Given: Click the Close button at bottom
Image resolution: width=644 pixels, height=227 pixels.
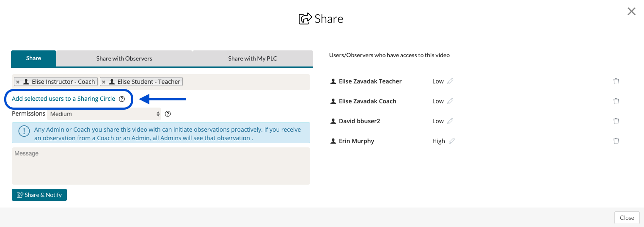Looking at the screenshot, I should coord(627,218).
